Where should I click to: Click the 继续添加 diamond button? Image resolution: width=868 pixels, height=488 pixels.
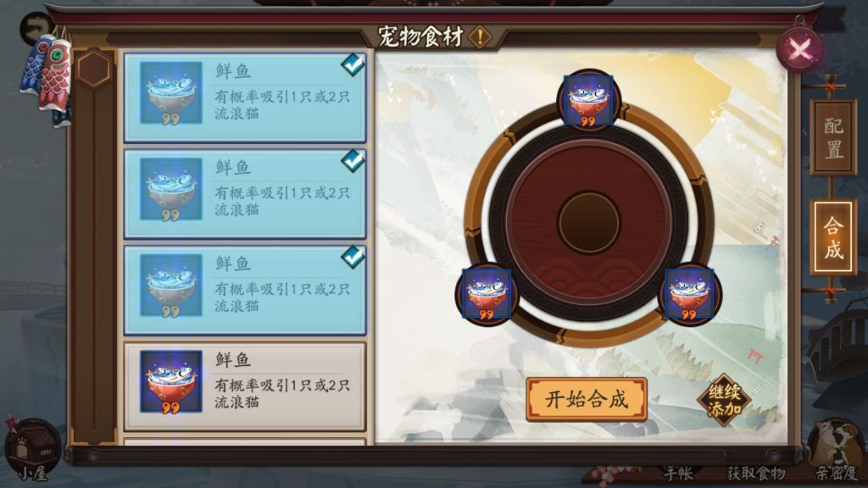[724, 400]
